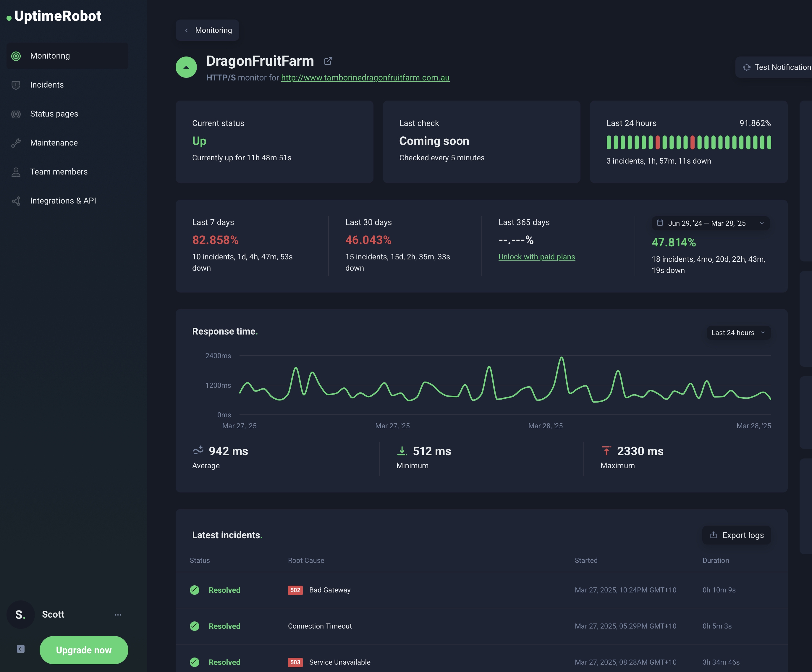Click the UptimeRobot logo
Screen dimensions: 812x672
tap(54, 16)
